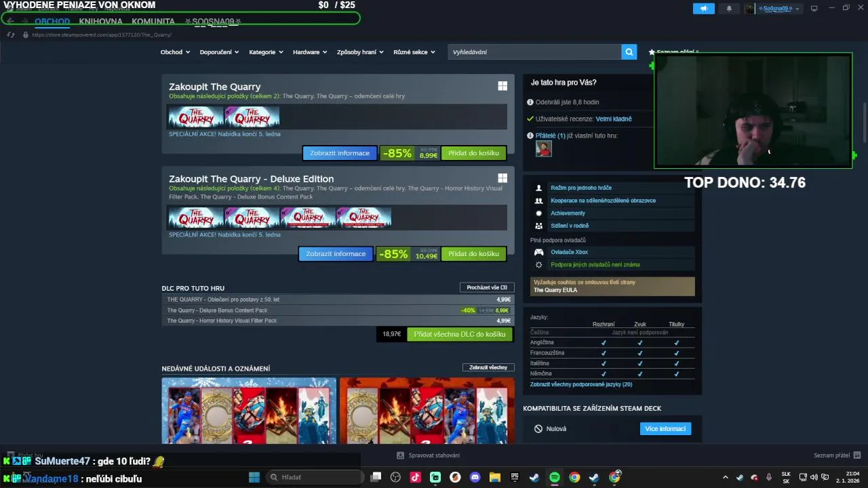
Task: Expand the Hardware dropdown menu
Action: click(310, 52)
